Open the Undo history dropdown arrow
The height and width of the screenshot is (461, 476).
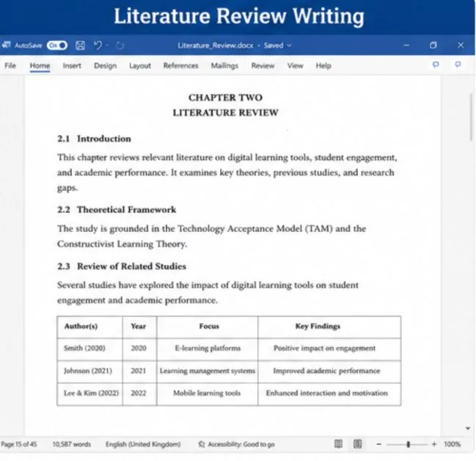[x=107, y=46]
